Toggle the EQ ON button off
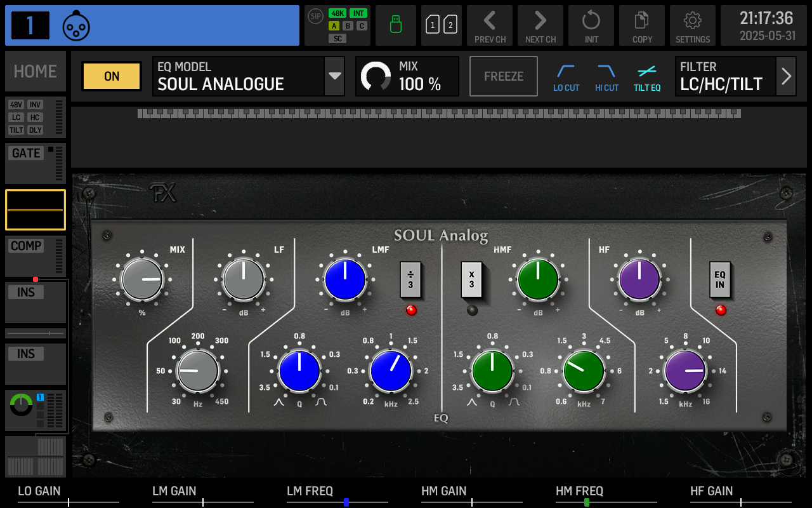This screenshot has width=812, height=508. point(111,76)
